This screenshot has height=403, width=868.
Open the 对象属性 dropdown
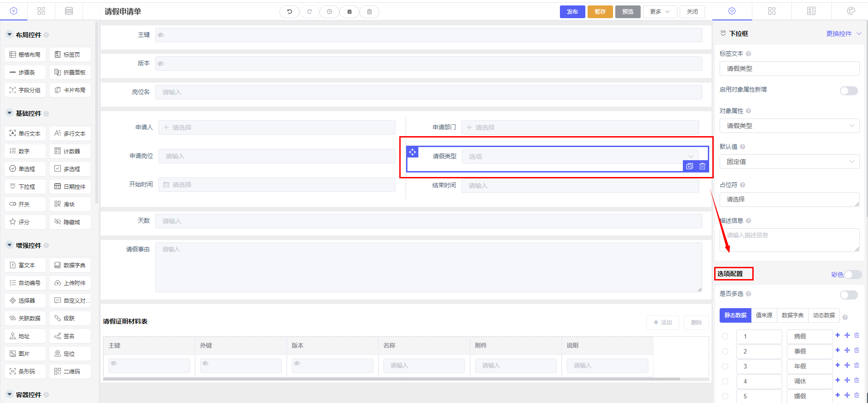[x=789, y=126]
